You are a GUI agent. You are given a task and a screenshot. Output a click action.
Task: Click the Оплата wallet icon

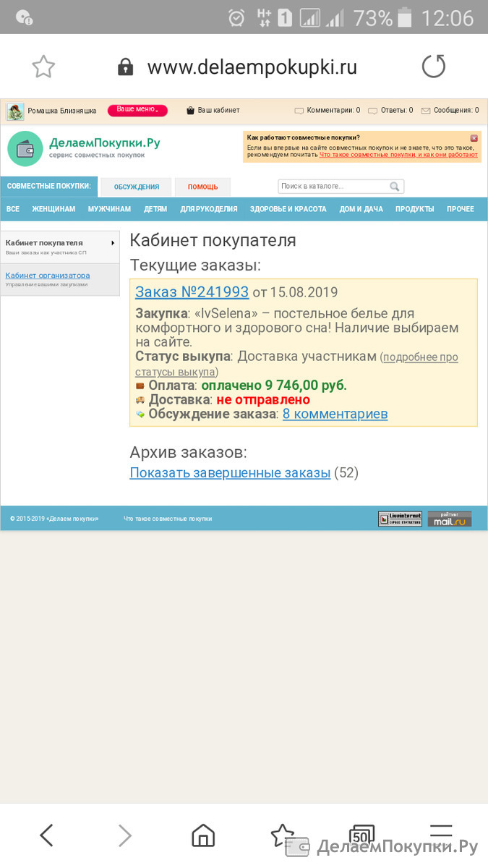click(x=140, y=386)
